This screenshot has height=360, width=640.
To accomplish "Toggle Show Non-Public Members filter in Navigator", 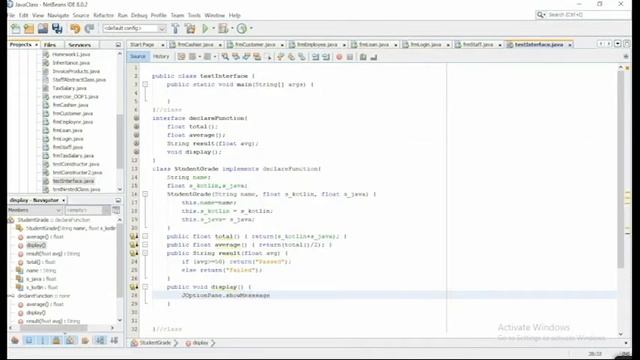I will tap(57, 340).
